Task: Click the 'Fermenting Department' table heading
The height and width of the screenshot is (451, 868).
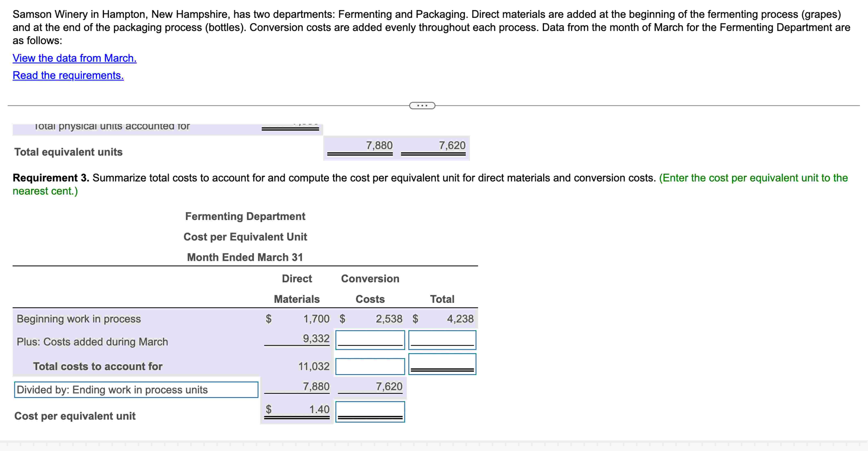Action: [245, 216]
